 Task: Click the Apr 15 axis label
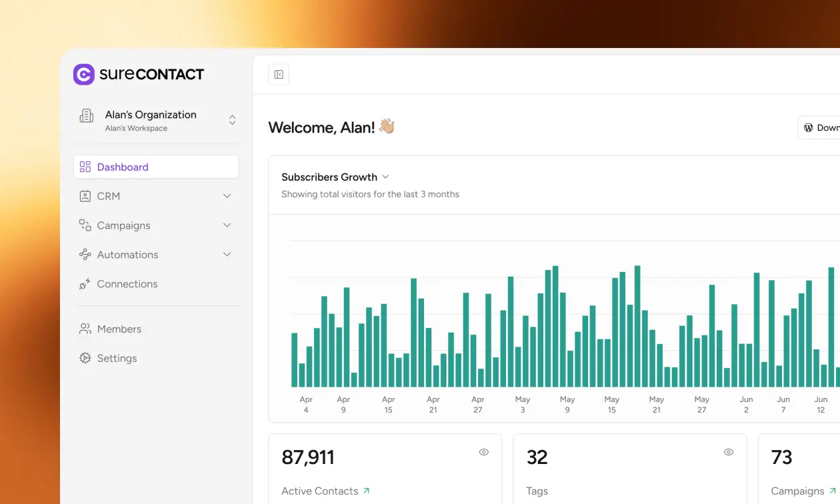pyautogui.click(x=388, y=405)
